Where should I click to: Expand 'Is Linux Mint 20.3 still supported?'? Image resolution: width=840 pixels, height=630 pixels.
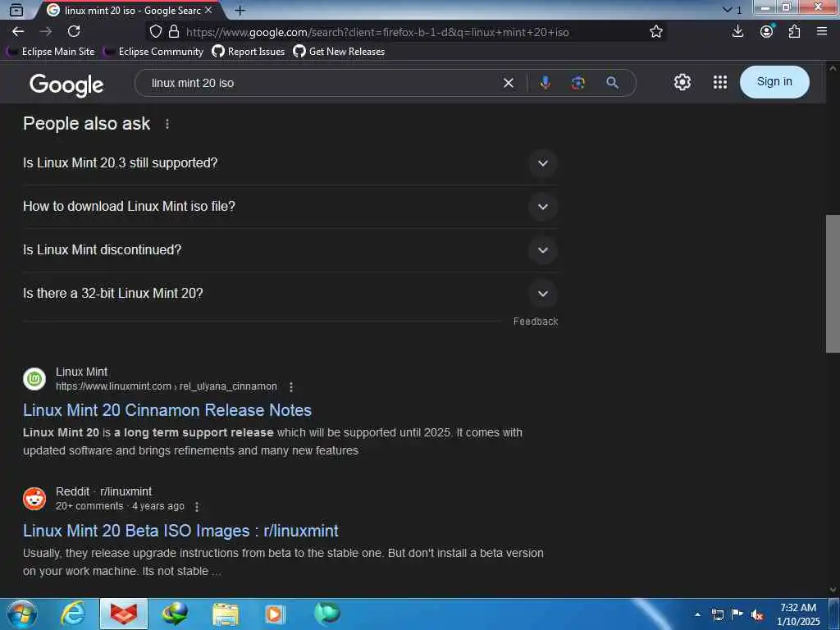[x=290, y=163]
